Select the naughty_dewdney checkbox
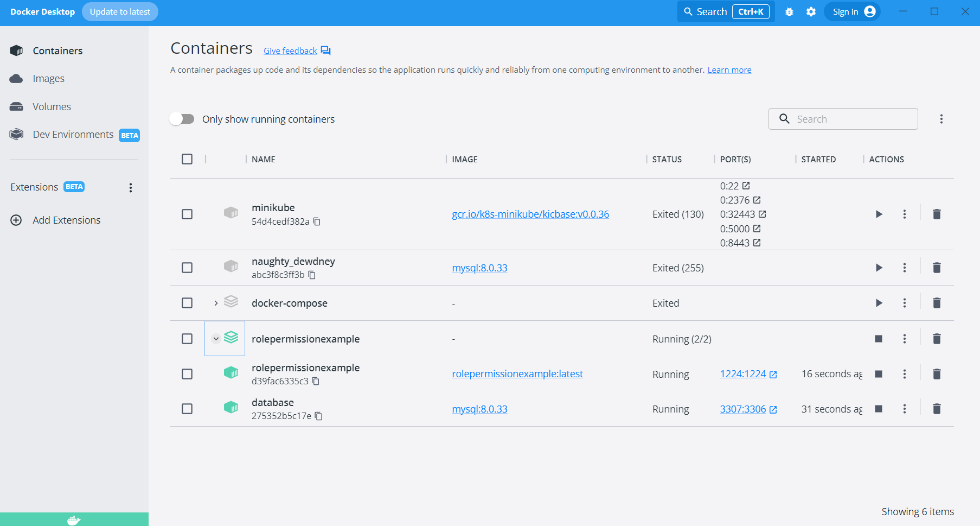 [x=187, y=268]
